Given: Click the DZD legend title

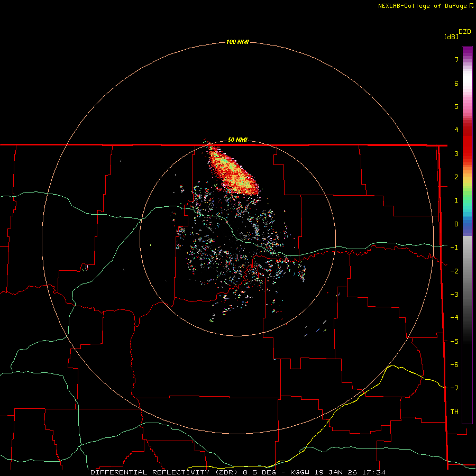Looking at the screenshot, I should tap(465, 32).
